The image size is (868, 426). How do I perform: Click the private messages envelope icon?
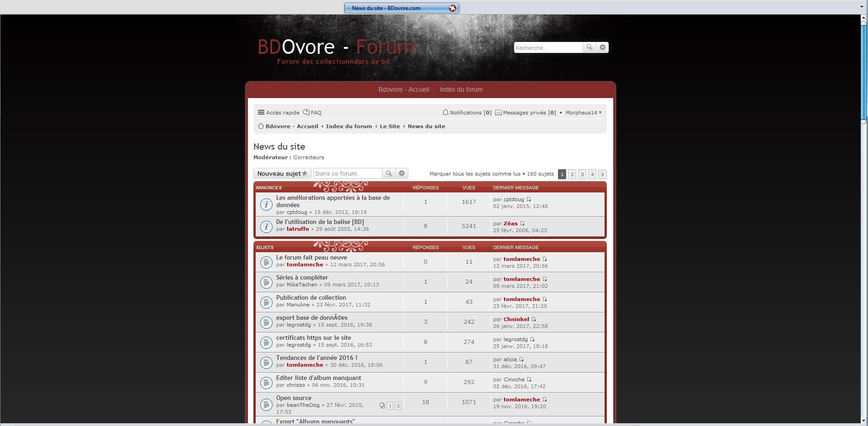[x=498, y=113]
